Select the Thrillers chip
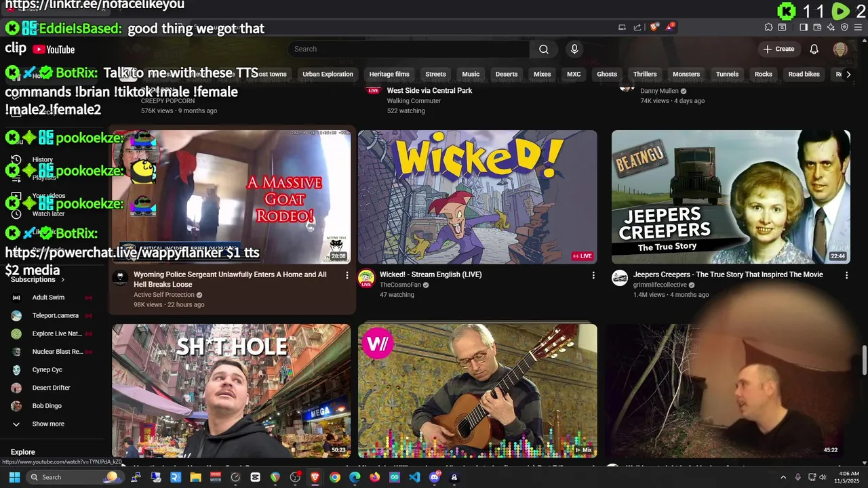 645,74
